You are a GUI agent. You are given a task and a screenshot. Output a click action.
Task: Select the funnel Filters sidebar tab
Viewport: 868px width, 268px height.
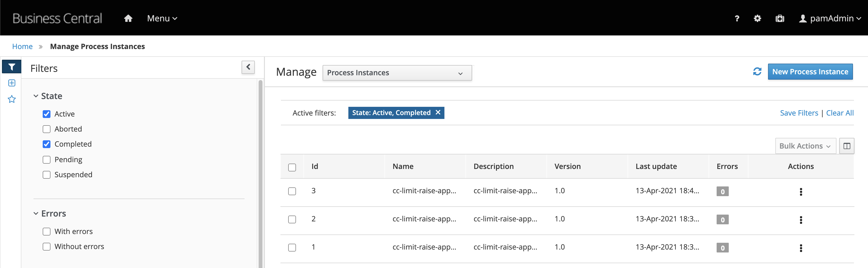coord(12,67)
